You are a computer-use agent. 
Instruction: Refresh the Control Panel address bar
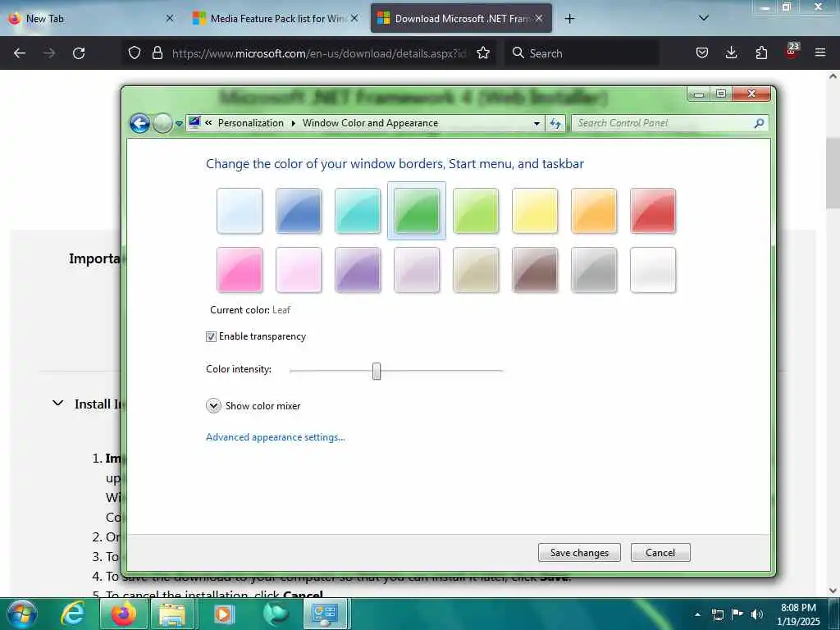click(x=555, y=124)
